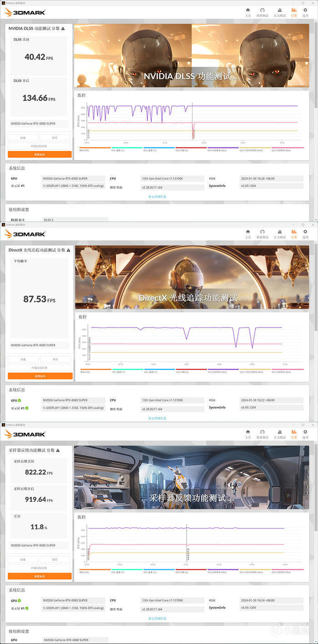Click 在线比较结果 in sampler feedback window
This screenshot has width=318, height=644.
coord(39,568)
